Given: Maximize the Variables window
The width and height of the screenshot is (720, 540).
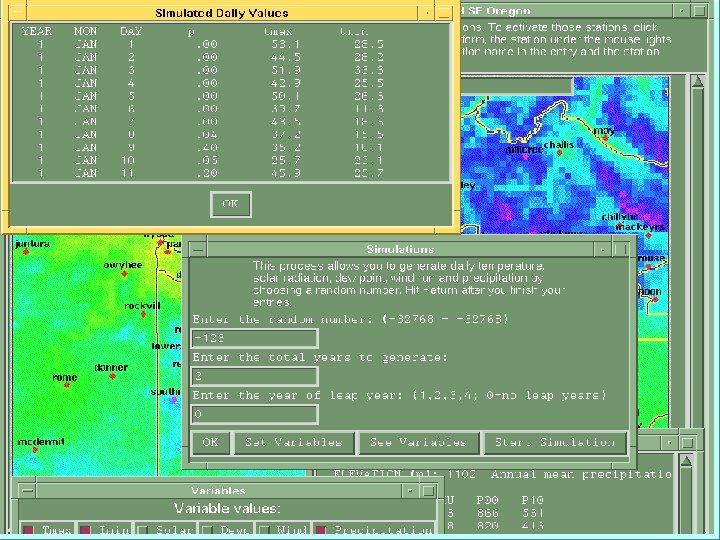Looking at the screenshot, I should coord(428,491).
